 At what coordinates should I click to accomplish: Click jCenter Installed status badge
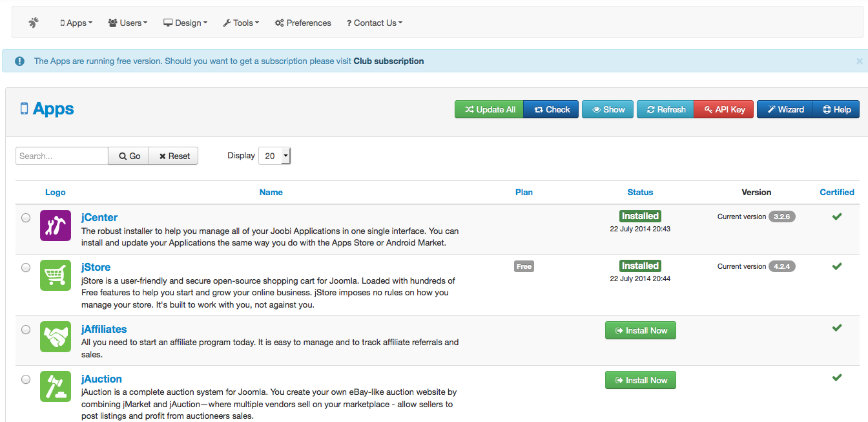click(x=641, y=216)
